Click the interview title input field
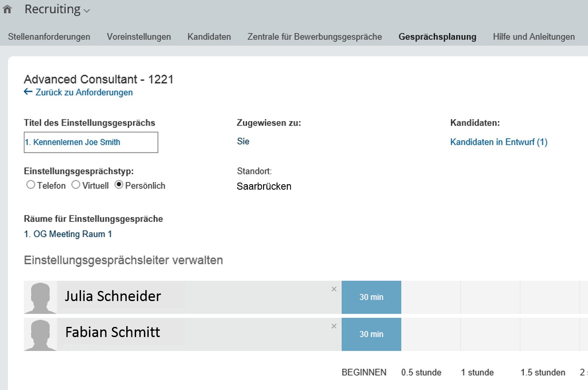Screen dimensions: 588x390 [91, 142]
